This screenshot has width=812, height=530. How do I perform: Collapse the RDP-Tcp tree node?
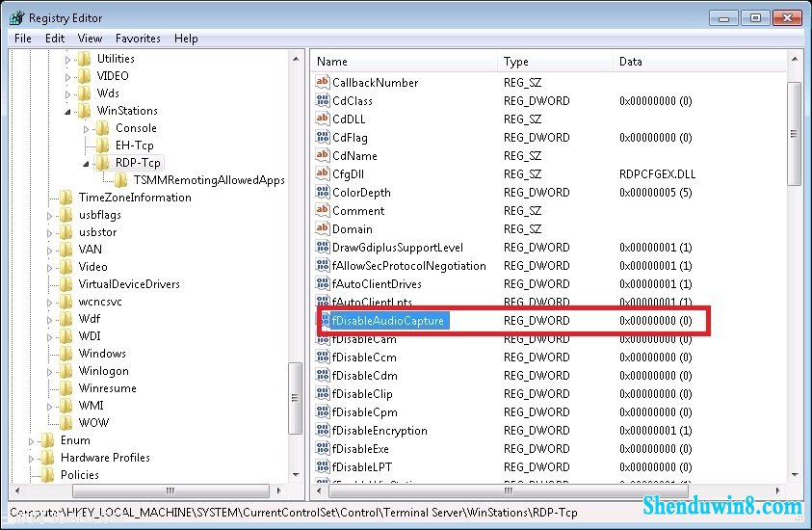point(87,164)
